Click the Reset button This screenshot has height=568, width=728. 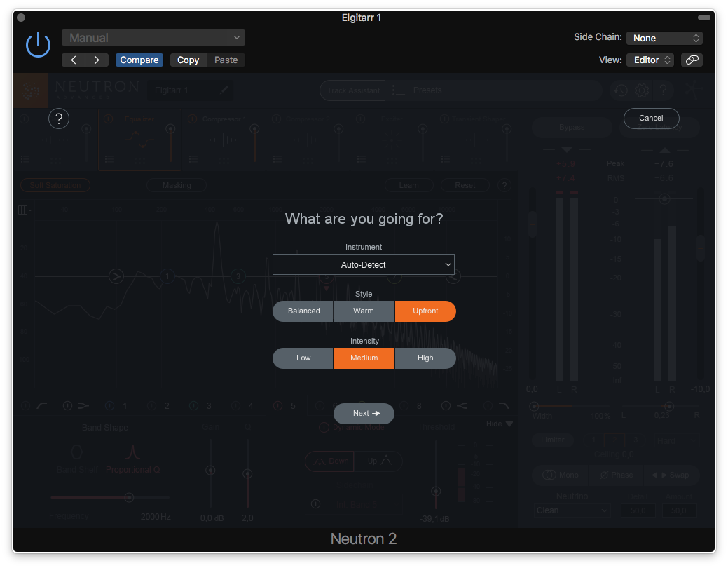coord(465,185)
